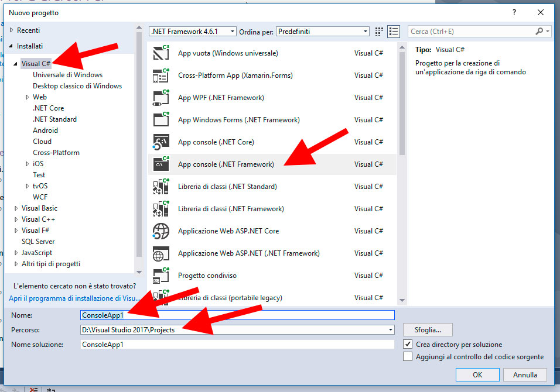This screenshot has width=560, height=392.
Task: Collapse the Installati node
Action: (11, 46)
